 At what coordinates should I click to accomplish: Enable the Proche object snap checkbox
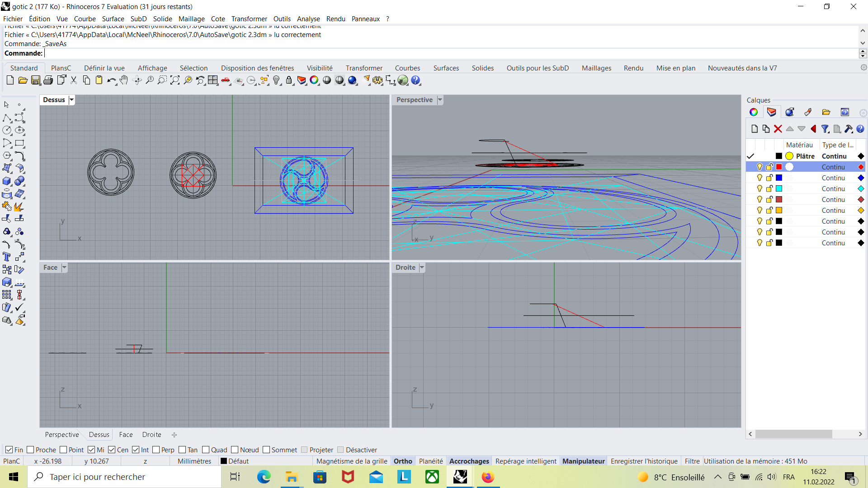coord(31,450)
